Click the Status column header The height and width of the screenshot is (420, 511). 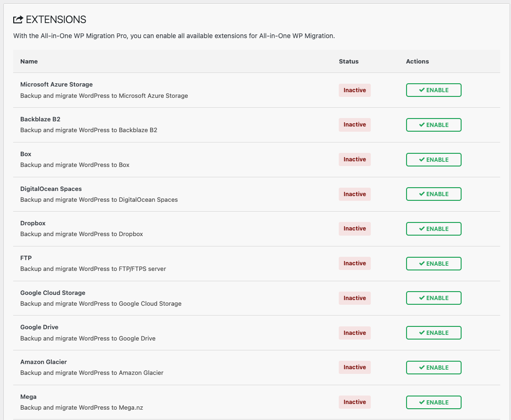tap(349, 62)
